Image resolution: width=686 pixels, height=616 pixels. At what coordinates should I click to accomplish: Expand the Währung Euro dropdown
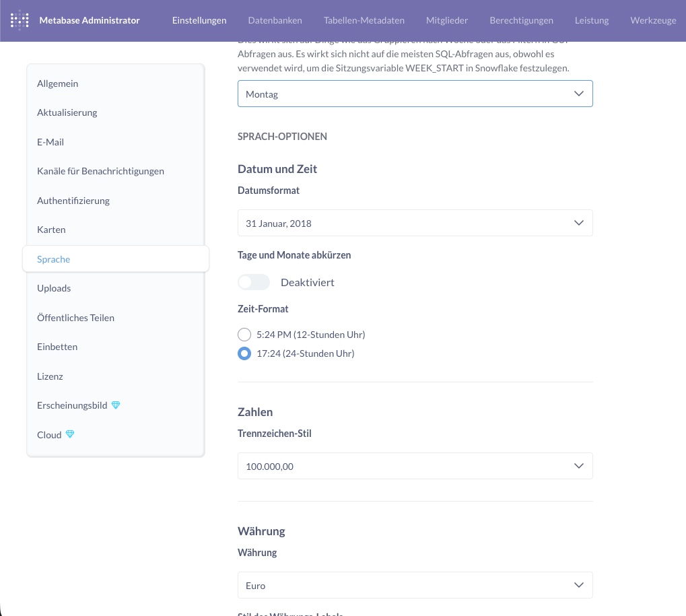coord(415,586)
